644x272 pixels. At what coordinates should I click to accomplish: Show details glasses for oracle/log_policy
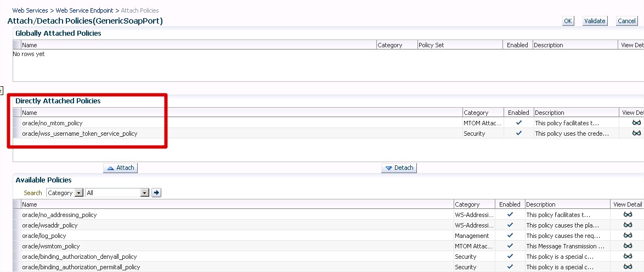pos(628,236)
